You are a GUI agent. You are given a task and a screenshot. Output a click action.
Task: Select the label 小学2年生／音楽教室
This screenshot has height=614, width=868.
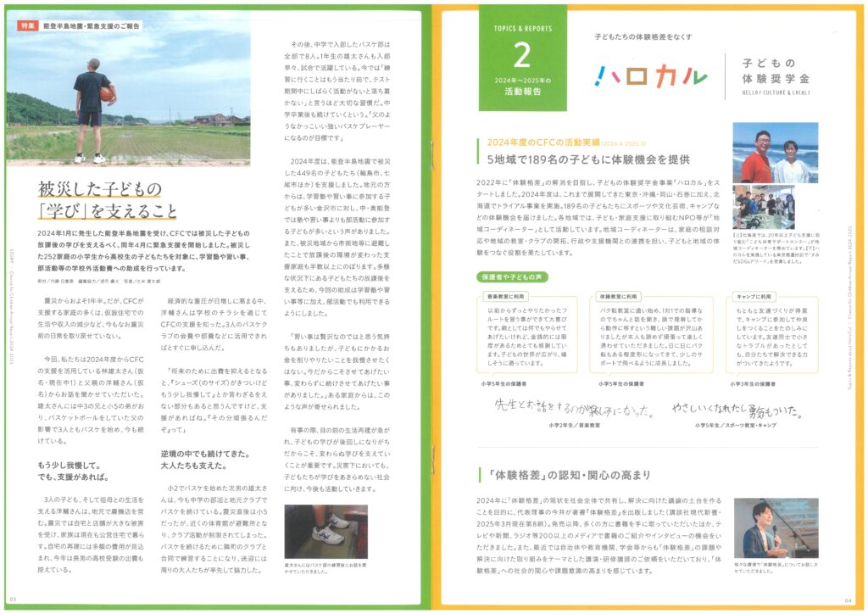tap(574, 425)
